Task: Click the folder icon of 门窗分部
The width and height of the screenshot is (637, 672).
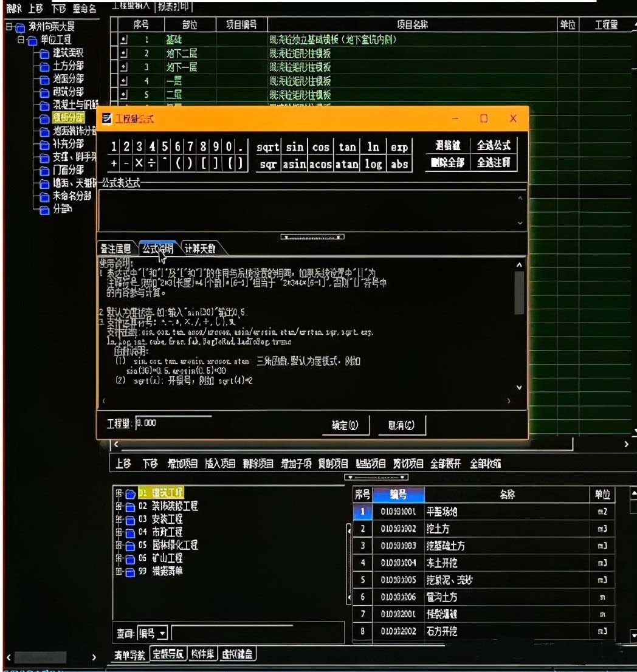Action: (44, 171)
